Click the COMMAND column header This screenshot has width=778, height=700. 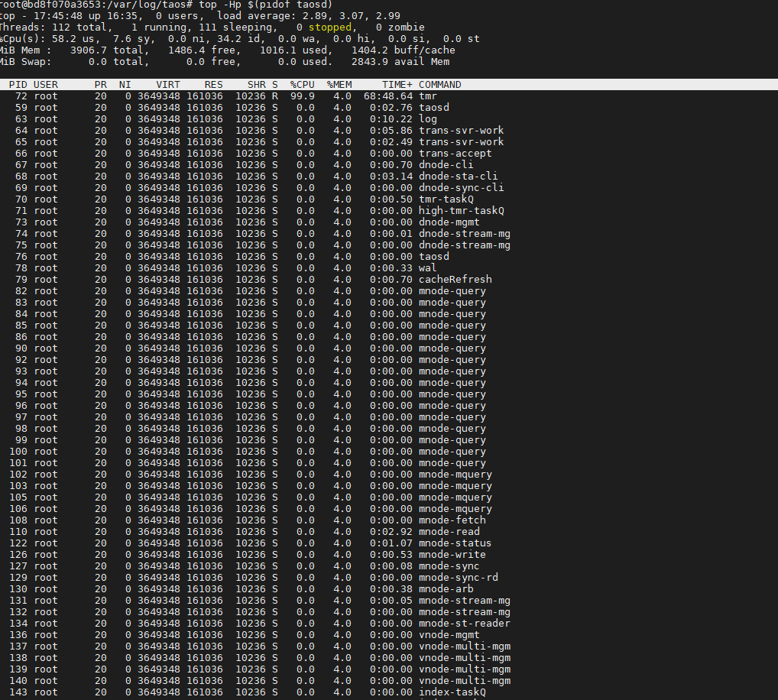(x=439, y=85)
